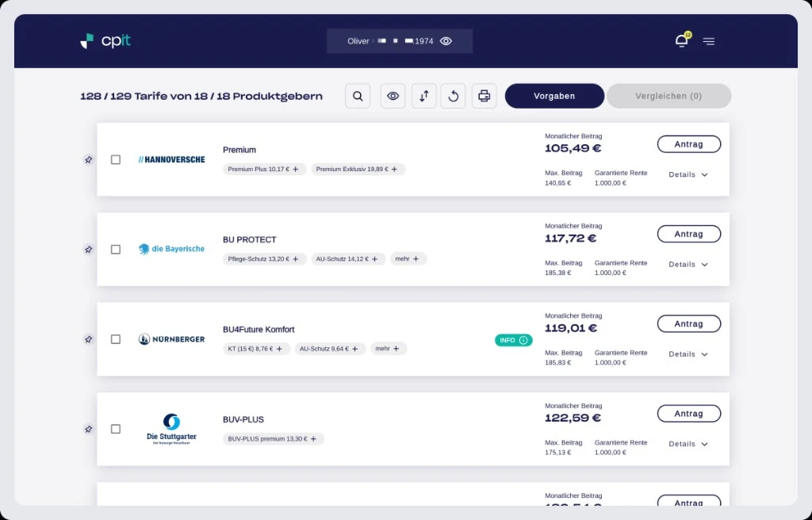
Task: Click the Hannoversche logo
Action: (171, 159)
